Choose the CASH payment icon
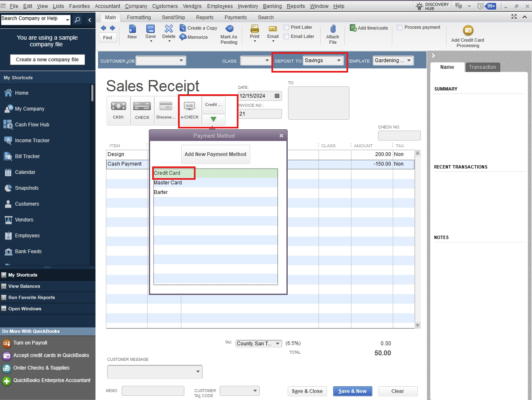The image size is (532, 400). (118, 111)
